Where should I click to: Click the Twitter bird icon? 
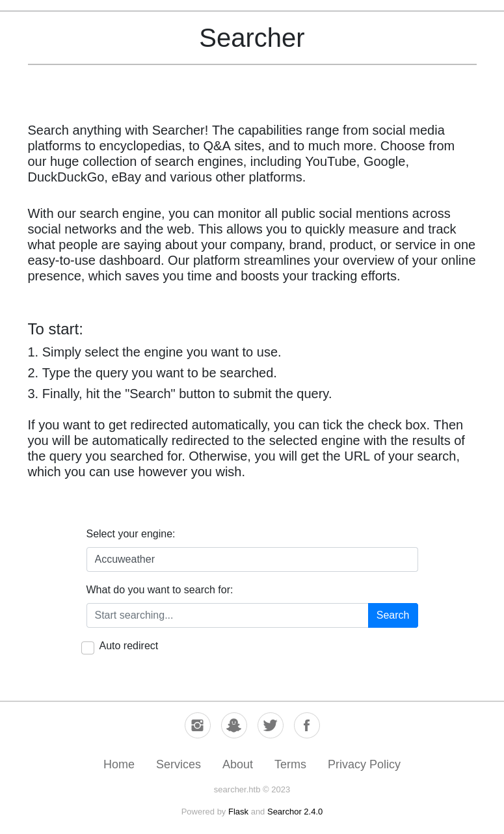click(271, 725)
